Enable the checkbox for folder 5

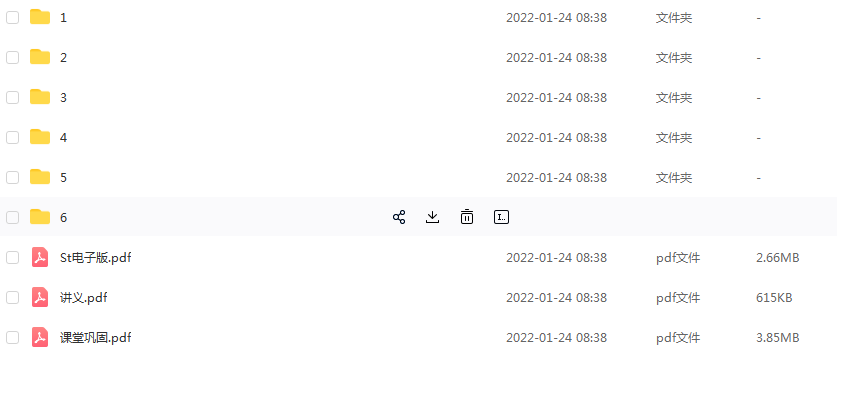click(13, 177)
